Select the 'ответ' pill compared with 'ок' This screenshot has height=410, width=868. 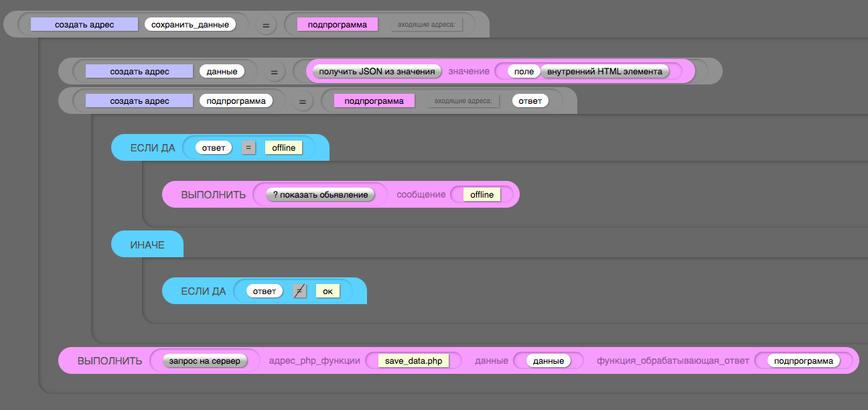point(265,291)
